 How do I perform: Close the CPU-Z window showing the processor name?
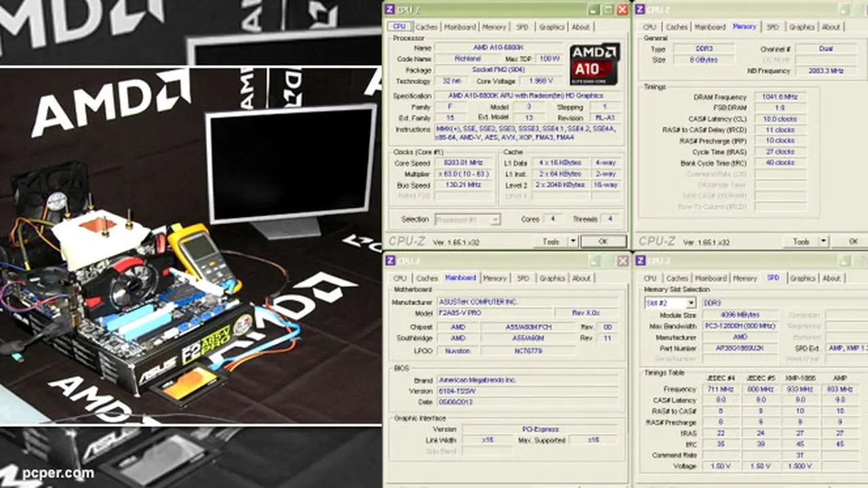pos(622,9)
